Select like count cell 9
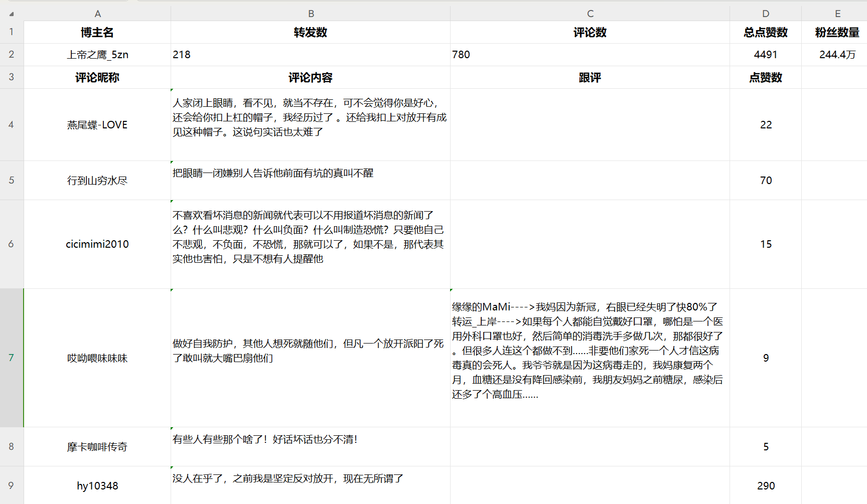 [766, 358]
